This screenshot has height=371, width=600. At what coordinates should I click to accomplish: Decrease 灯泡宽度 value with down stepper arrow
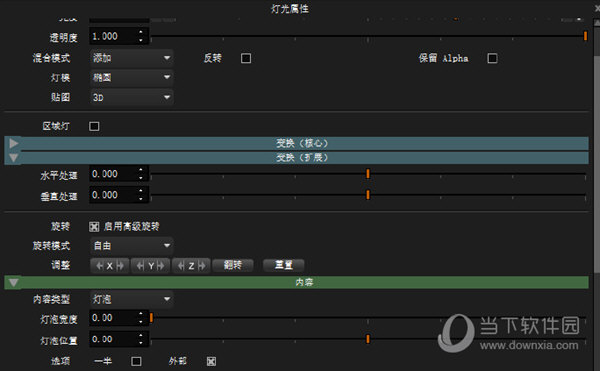point(141,322)
